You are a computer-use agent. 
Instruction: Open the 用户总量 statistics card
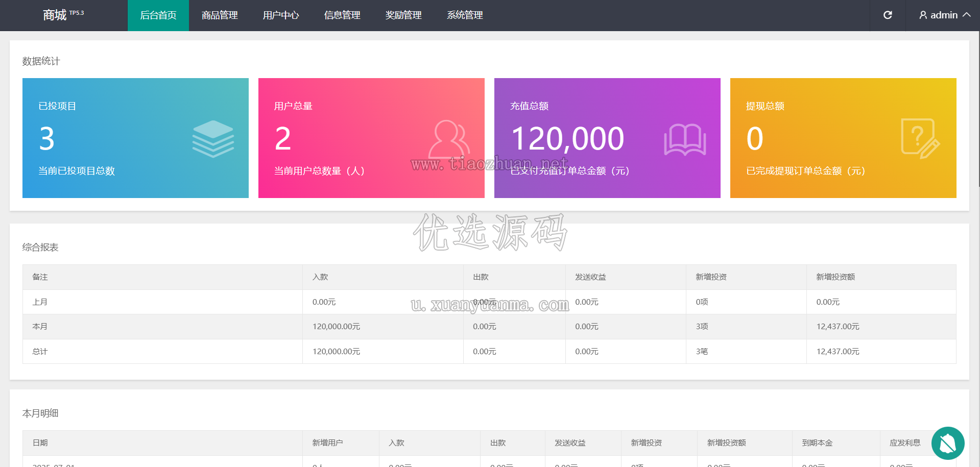[x=371, y=138]
